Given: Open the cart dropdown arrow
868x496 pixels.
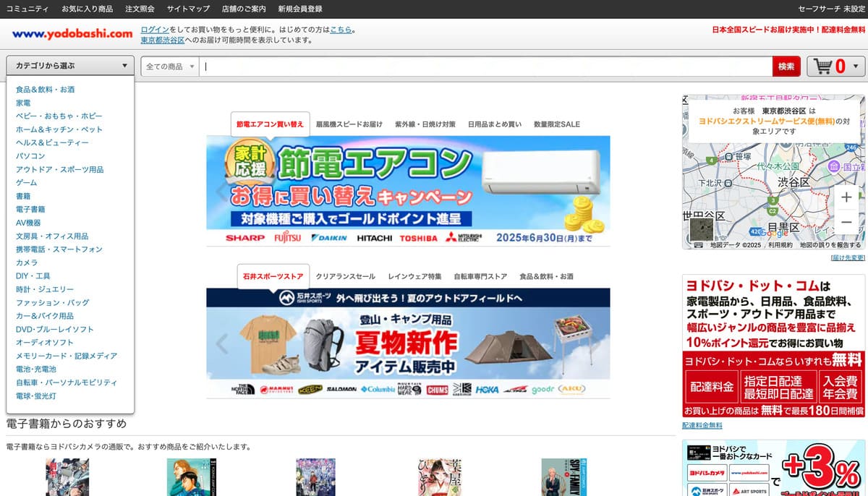Looking at the screenshot, I should click(856, 67).
